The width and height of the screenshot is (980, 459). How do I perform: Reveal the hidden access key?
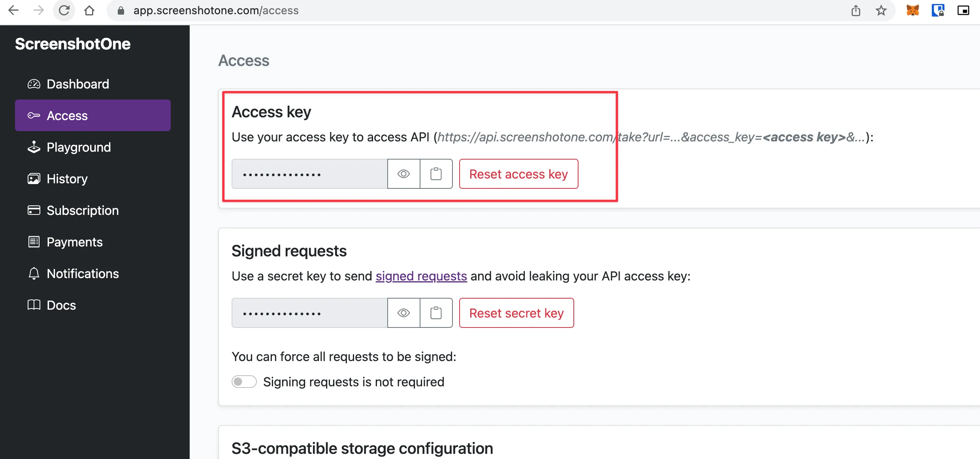click(x=403, y=174)
